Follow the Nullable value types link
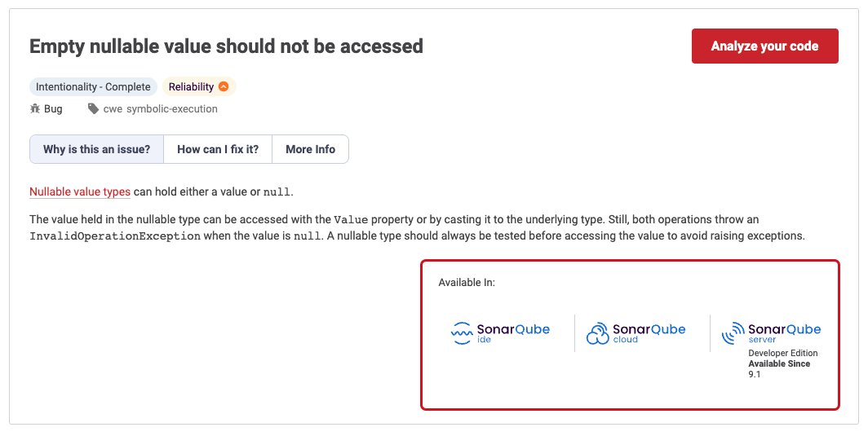 80,192
